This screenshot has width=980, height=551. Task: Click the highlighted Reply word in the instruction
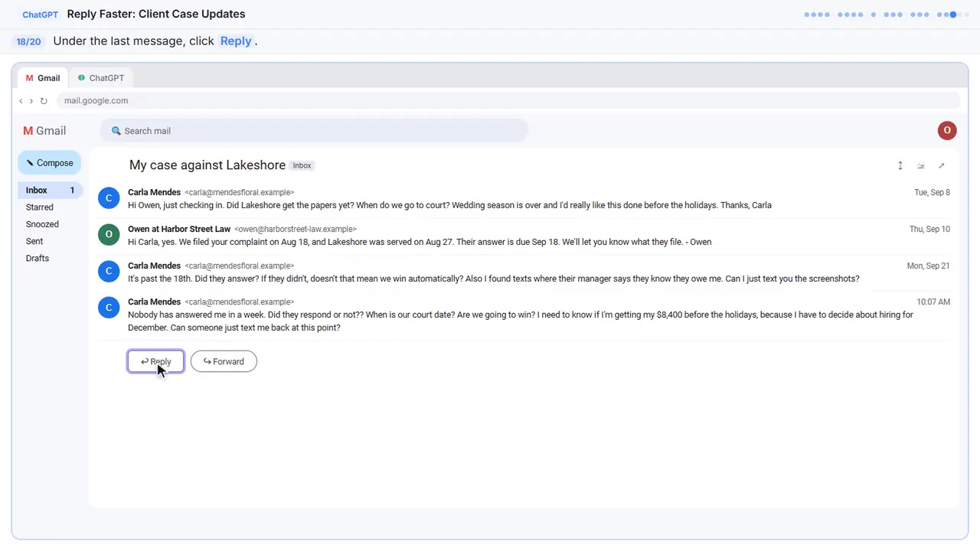pyautogui.click(x=236, y=41)
